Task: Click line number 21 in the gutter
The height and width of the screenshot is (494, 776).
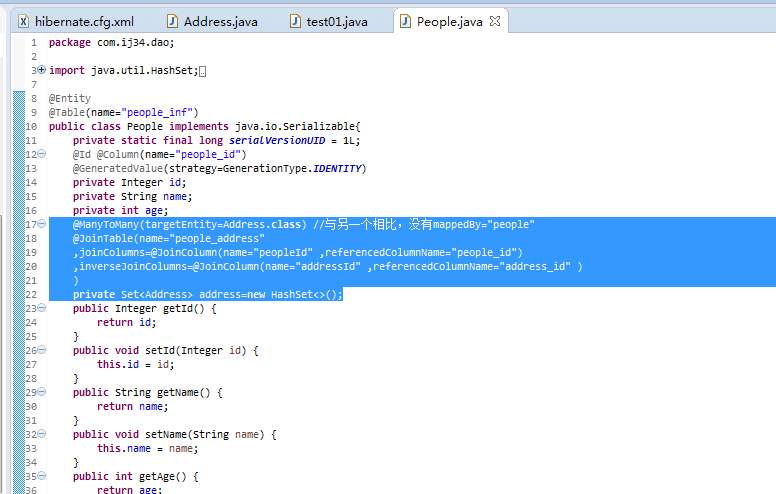Action: pos(31,281)
